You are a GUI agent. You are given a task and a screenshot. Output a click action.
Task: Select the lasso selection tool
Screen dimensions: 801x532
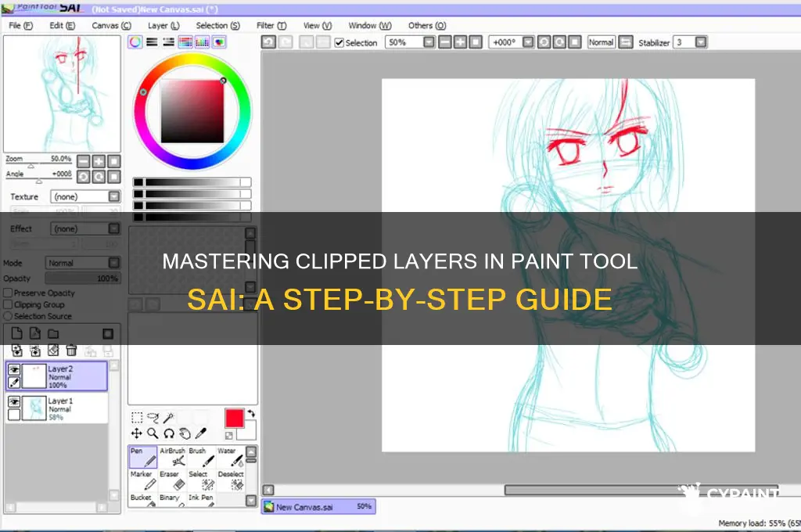coord(153,418)
